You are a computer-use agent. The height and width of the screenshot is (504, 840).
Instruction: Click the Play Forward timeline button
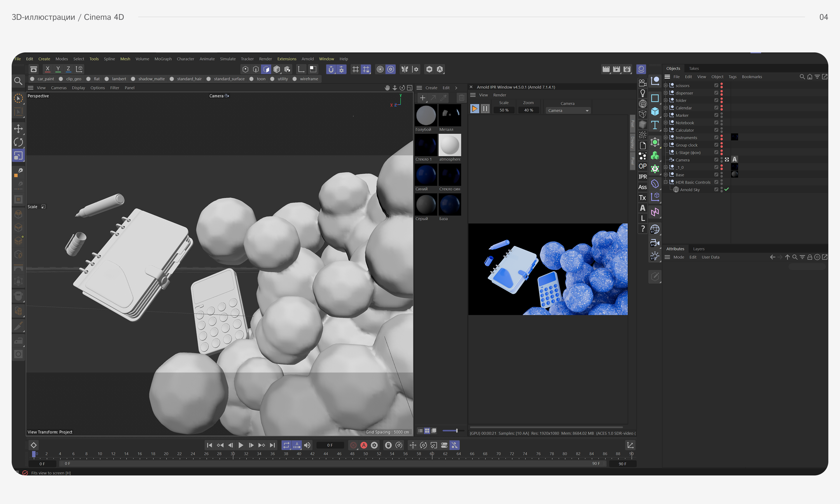(x=241, y=445)
